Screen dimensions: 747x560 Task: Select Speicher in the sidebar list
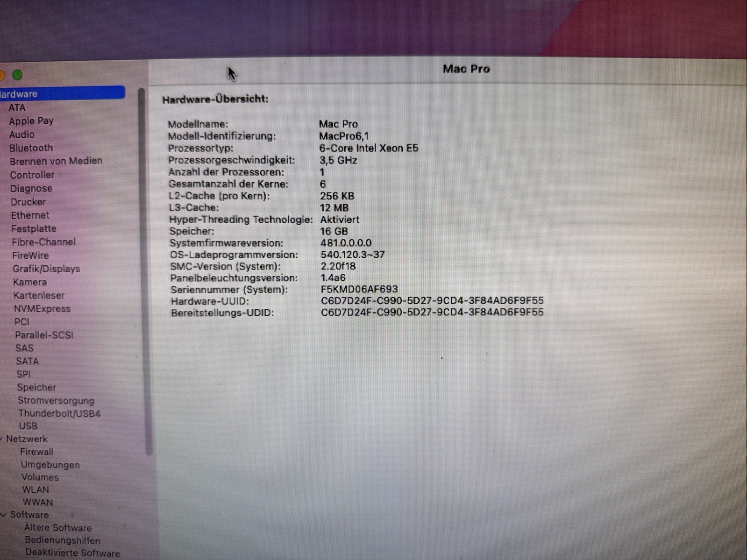click(36, 387)
